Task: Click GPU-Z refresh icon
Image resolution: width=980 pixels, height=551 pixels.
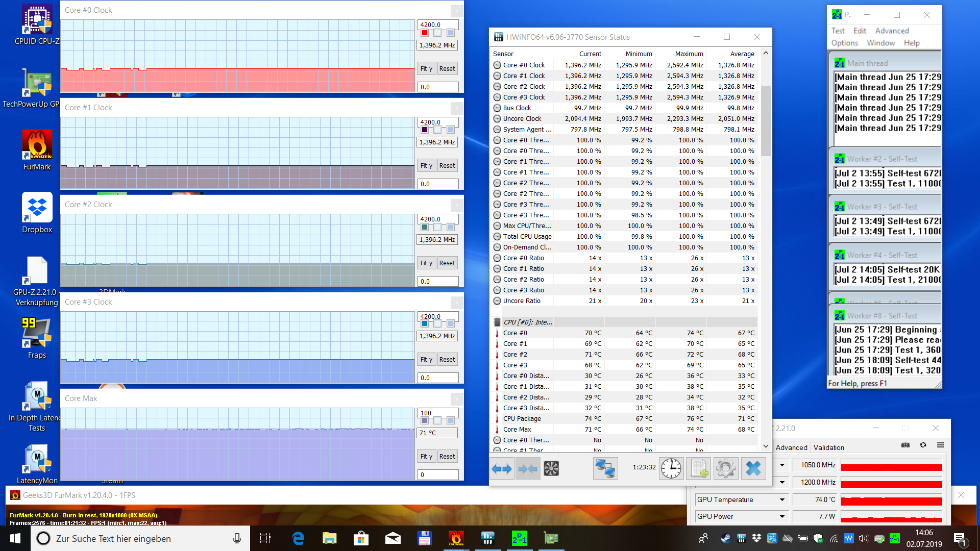Action: [923, 445]
